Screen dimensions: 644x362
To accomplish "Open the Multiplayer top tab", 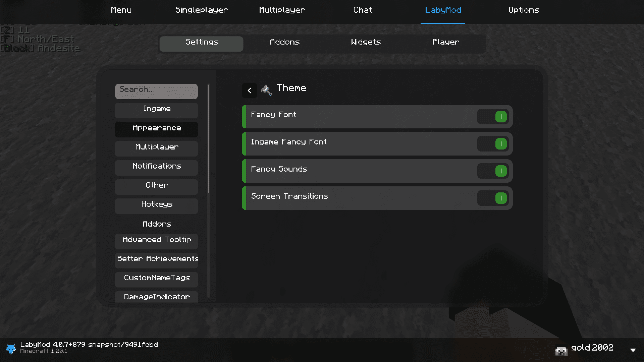I will [x=282, y=10].
